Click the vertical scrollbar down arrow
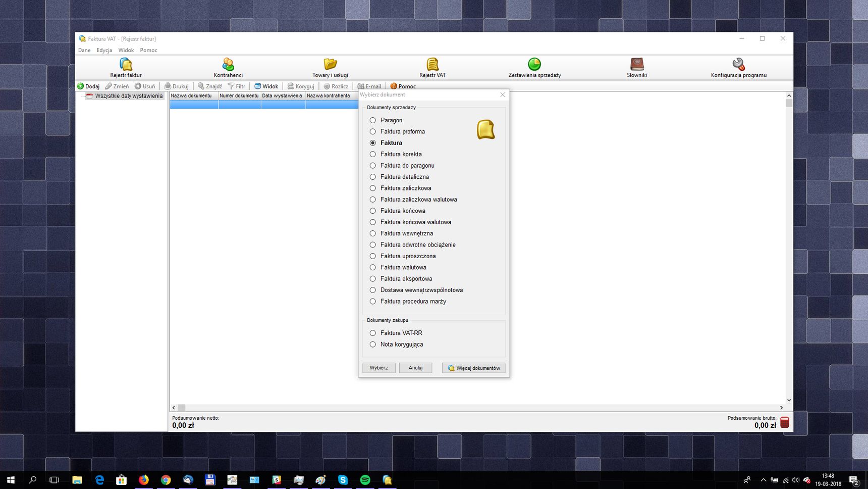The height and width of the screenshot is (489, 868). [789, 400]
